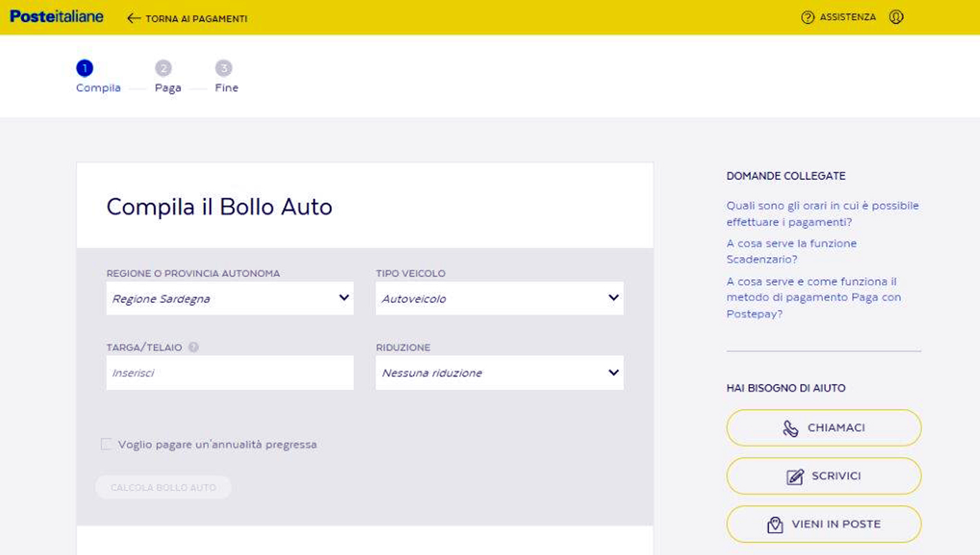Click the back arrow next to Torna ai pagamenti
980x555 pixels.
133,19
